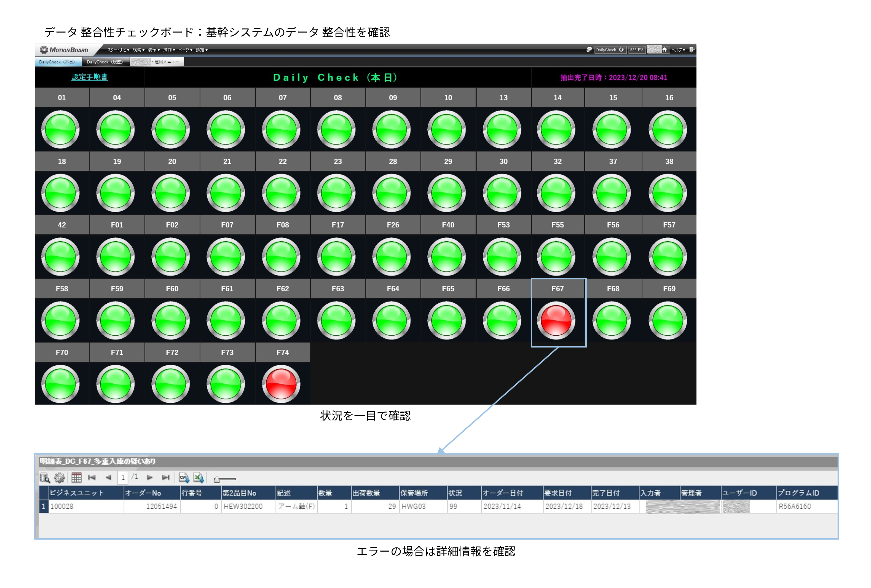Screen dimensions: 871x588
Task: Go to last page of detail table
Action: coord(166,477)
